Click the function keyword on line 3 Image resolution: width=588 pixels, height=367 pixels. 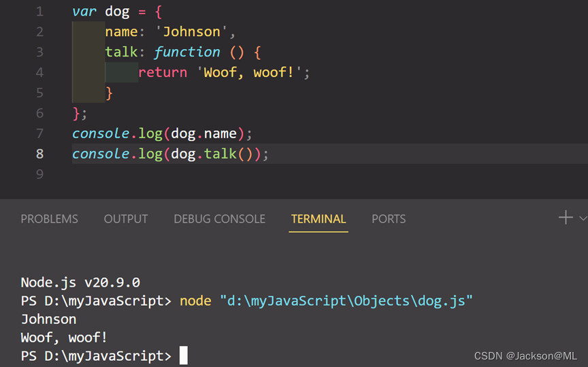pyautogui.click(x=187, y=52)
